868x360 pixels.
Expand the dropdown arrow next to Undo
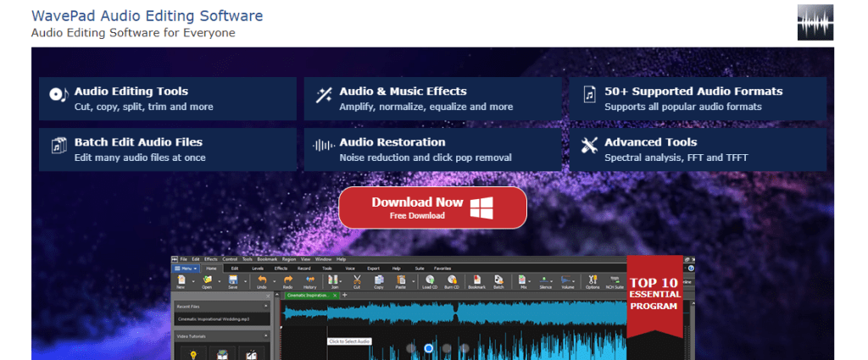point(274,281)
